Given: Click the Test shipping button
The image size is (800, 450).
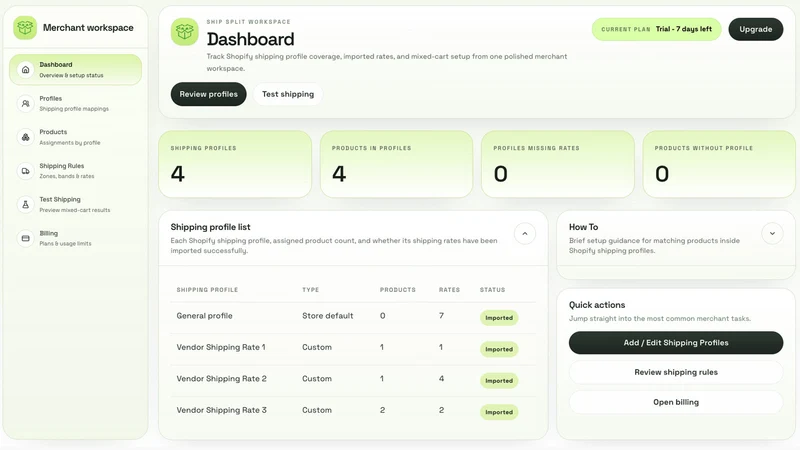Looking at the screenshot, I should coord(288,94).
